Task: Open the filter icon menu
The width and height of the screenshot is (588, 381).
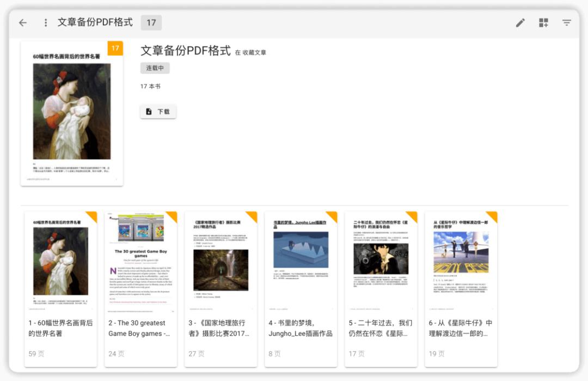Action: [567, 22]
